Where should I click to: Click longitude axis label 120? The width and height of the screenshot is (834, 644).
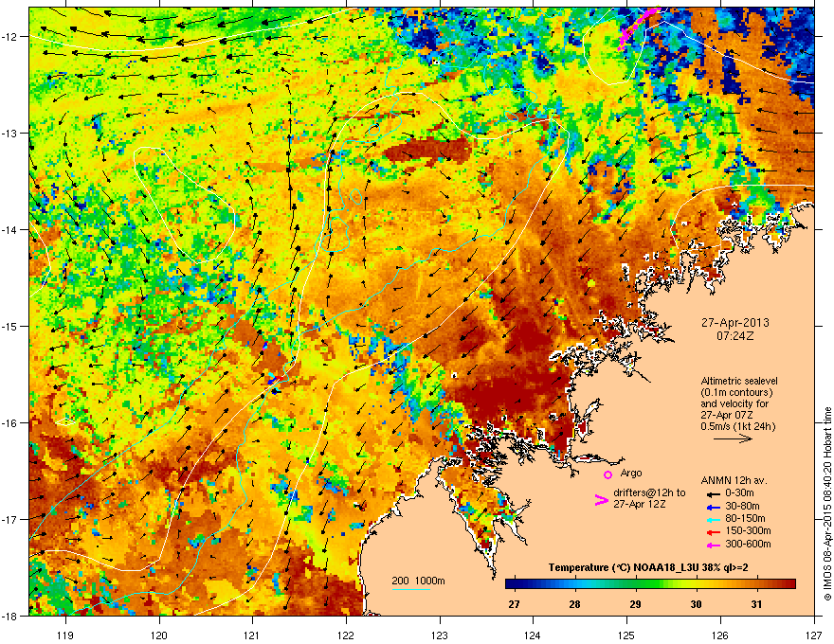(159, 635)
